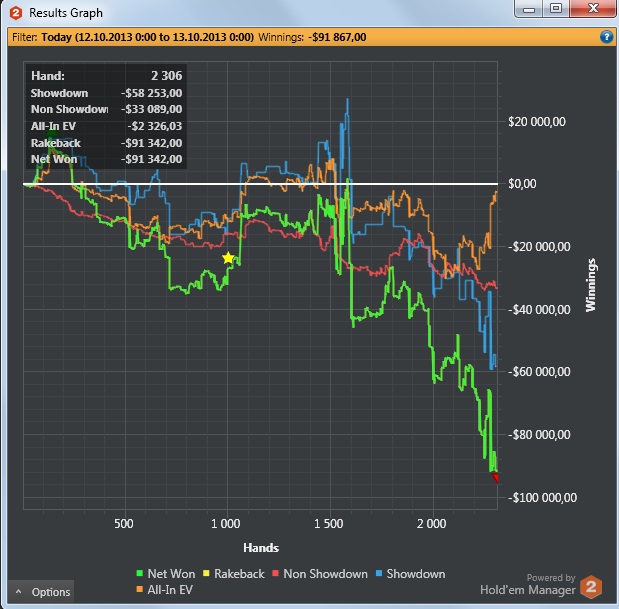Click the -$40 000,00 y-axis label
Screen dimensions: 619x609
539,309
